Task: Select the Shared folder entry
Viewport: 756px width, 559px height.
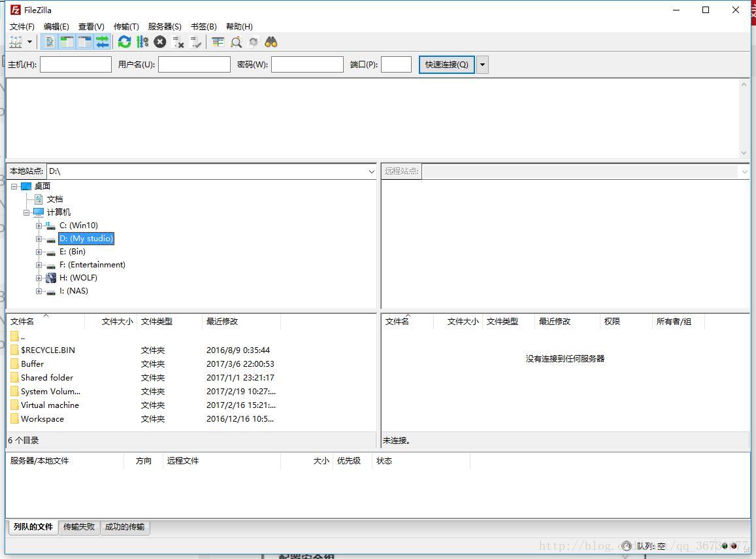Action: coord(47,378)
